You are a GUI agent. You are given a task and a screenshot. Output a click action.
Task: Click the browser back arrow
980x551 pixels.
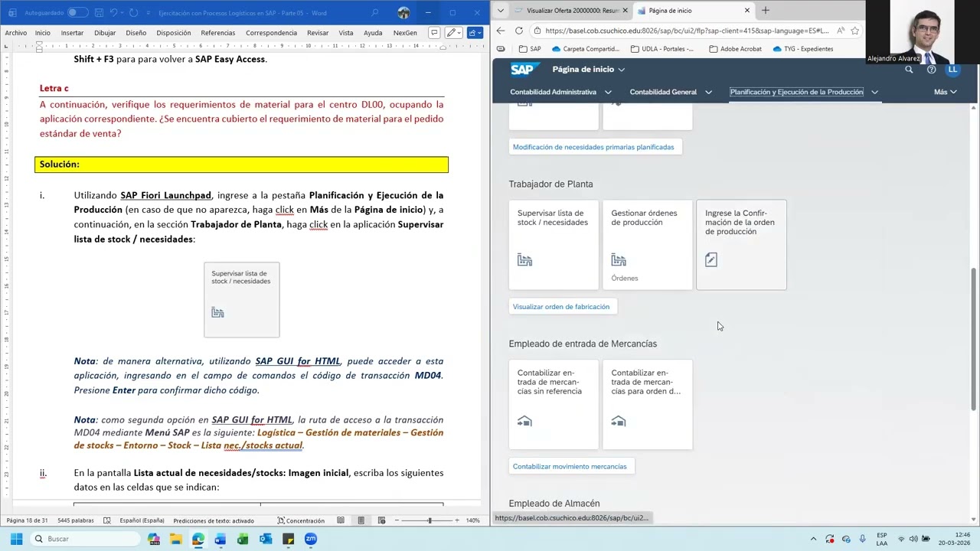501,31
